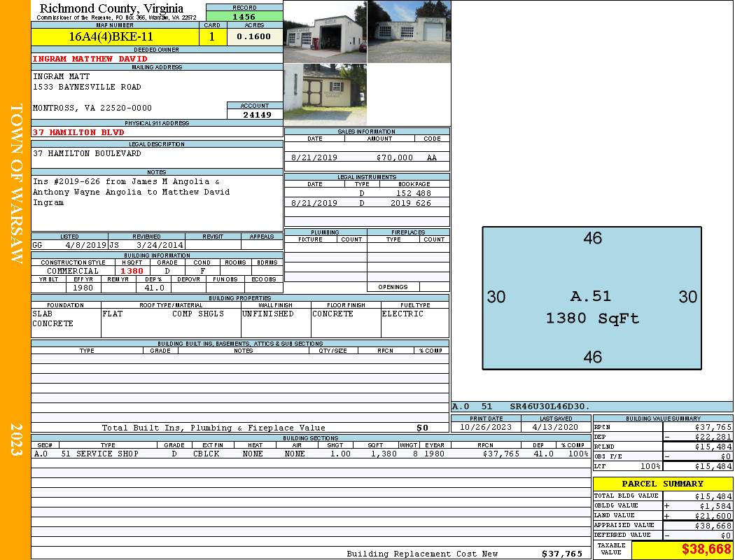Click section SQFT value 1,380
The height and width of the screenshot is (560, 735).
(384, 454)
